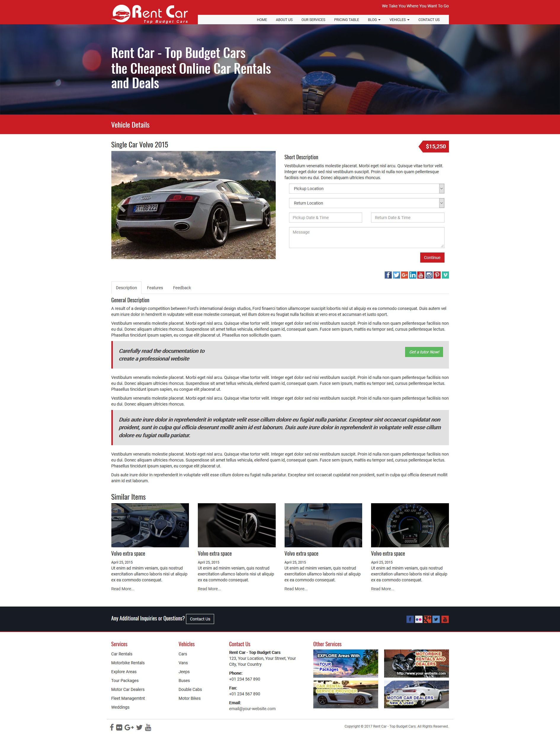Image resolution: width=560 pixels, height=743 pixels.
Task: Open the Motorbike Rentals footer link
Action: [128, 663]
